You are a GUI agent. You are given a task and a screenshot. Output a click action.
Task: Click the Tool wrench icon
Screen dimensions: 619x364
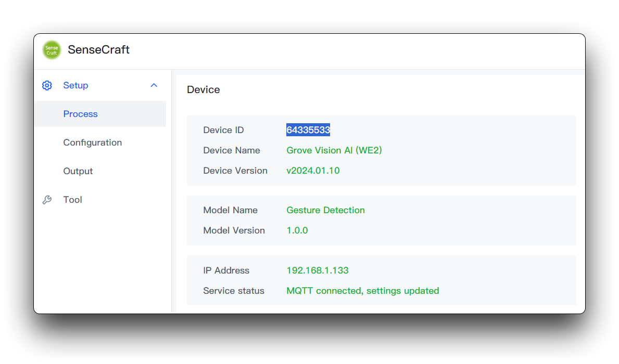47,200
